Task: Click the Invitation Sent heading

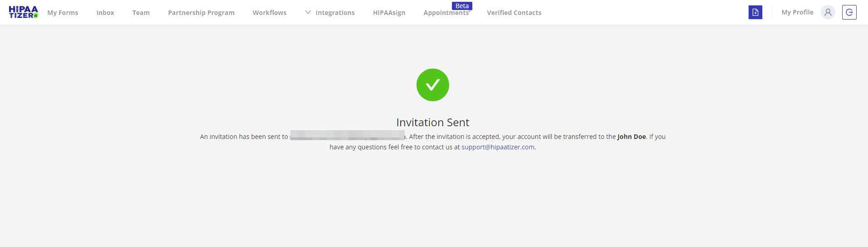Action: [x=433, y=122]
